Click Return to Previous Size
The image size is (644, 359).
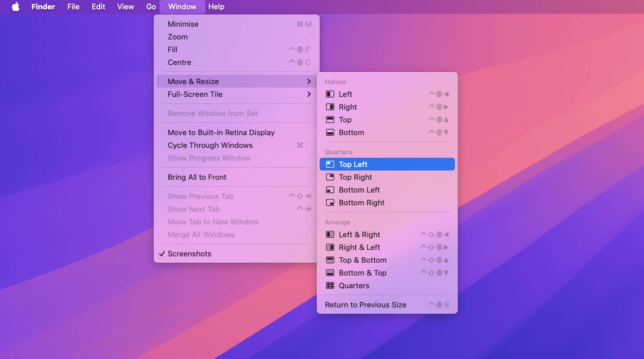(x=365, y=305)
